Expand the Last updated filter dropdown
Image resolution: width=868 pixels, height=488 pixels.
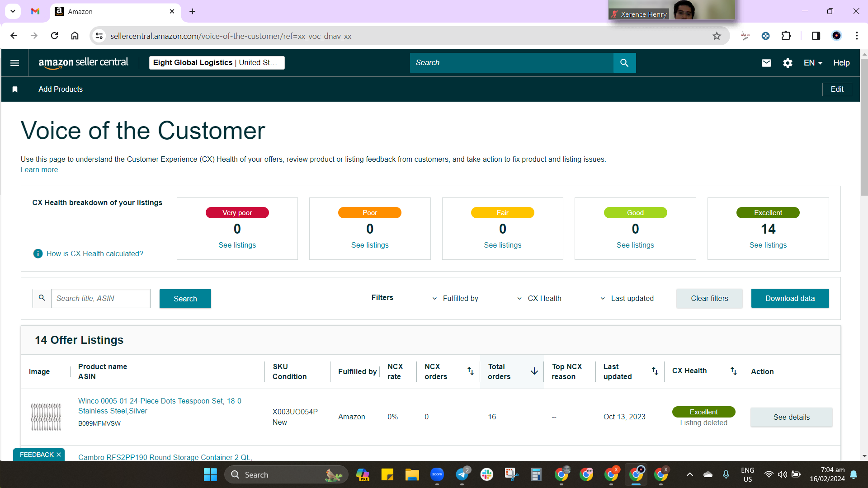click(x=627, y=298)
